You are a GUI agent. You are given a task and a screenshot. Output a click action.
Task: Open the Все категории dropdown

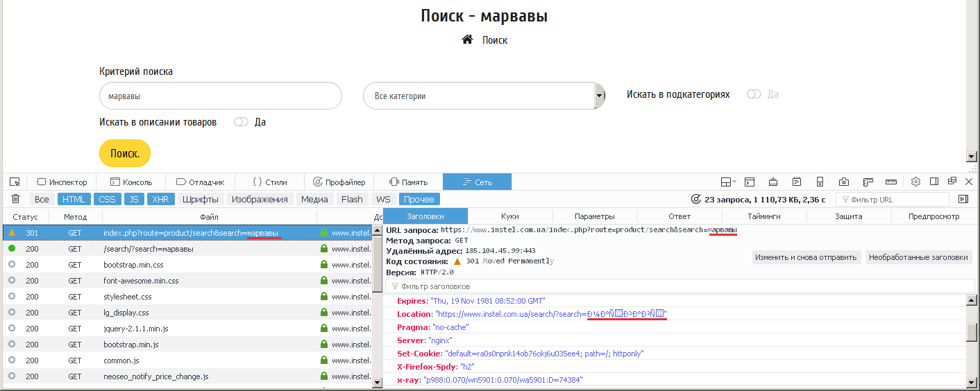[x=484, y=96]
